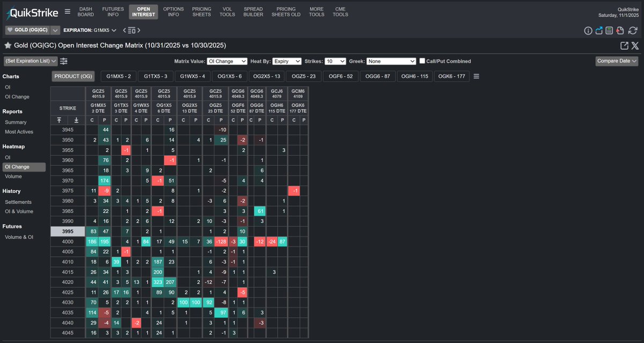Select the OGG6 - 87 expiration tab

pos(378,76)
